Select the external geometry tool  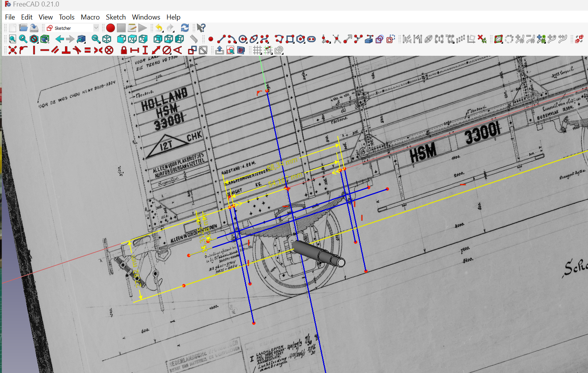click(369, 39)
